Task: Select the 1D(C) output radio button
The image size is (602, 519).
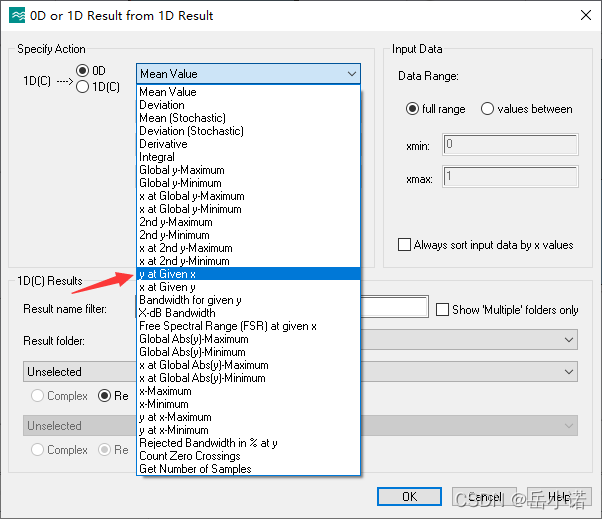Action: [82, 87]
